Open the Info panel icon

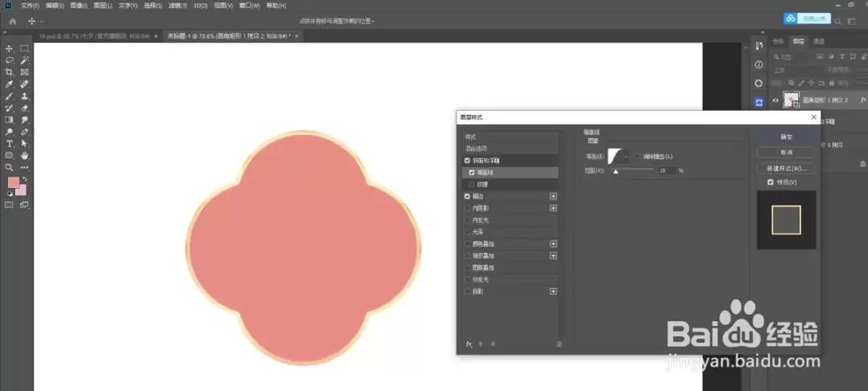coord(759,65)
